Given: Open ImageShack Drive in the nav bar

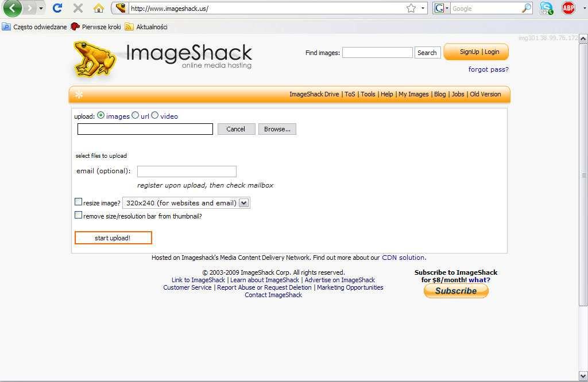Looking at the screenshot, I should (314, 95).
